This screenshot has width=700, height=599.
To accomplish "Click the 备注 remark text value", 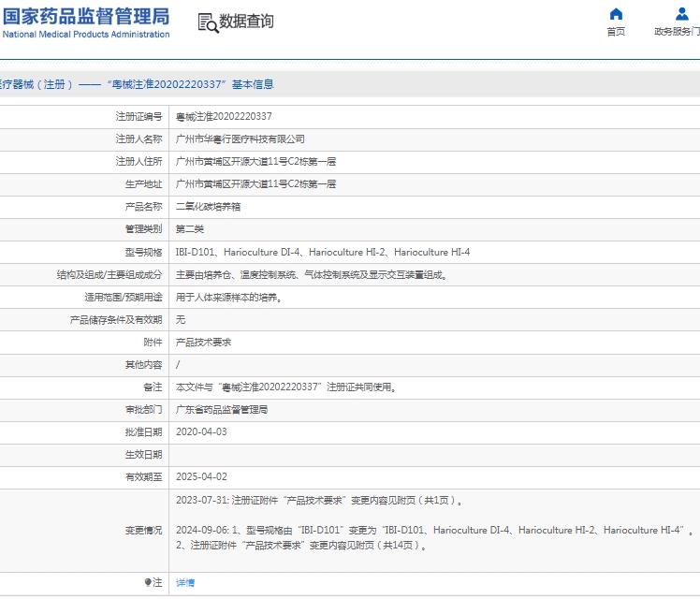I will point(286,387).
